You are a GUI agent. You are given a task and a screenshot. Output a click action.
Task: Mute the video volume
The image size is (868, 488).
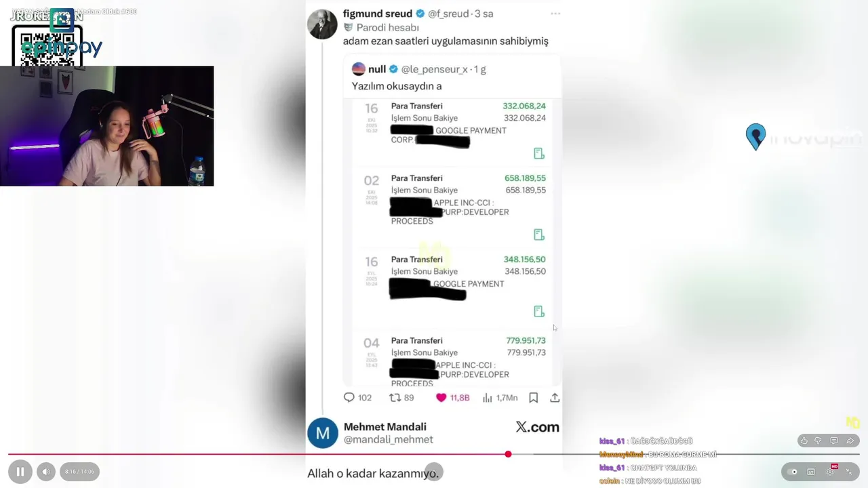46,472
